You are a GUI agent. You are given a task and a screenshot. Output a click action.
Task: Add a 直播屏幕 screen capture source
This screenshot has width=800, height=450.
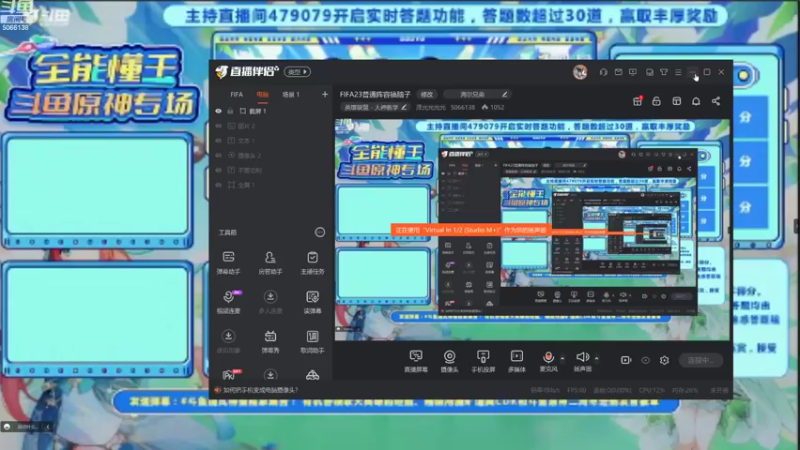click(416, 361)
